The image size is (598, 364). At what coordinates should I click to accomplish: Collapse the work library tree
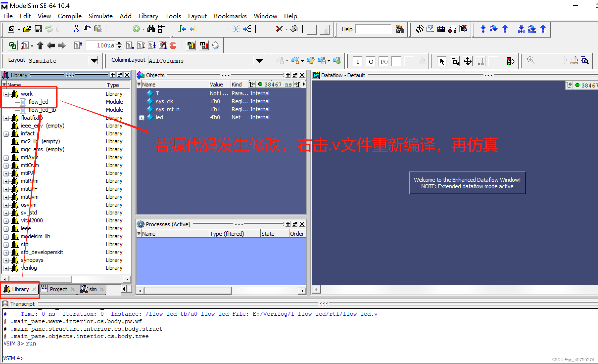[6, 94]
